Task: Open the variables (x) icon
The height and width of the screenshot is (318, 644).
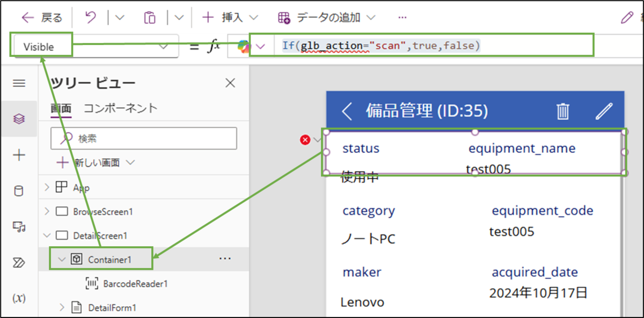Action: (x=19, y=298)
